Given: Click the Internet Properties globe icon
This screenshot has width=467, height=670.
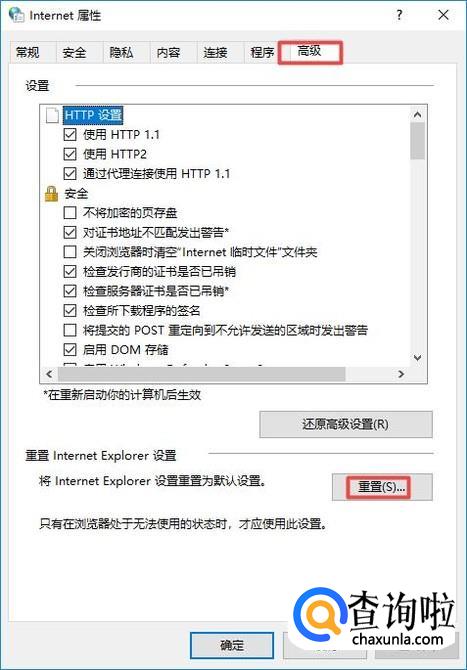Looking at the screenshot, I should (x=17, y=14).
